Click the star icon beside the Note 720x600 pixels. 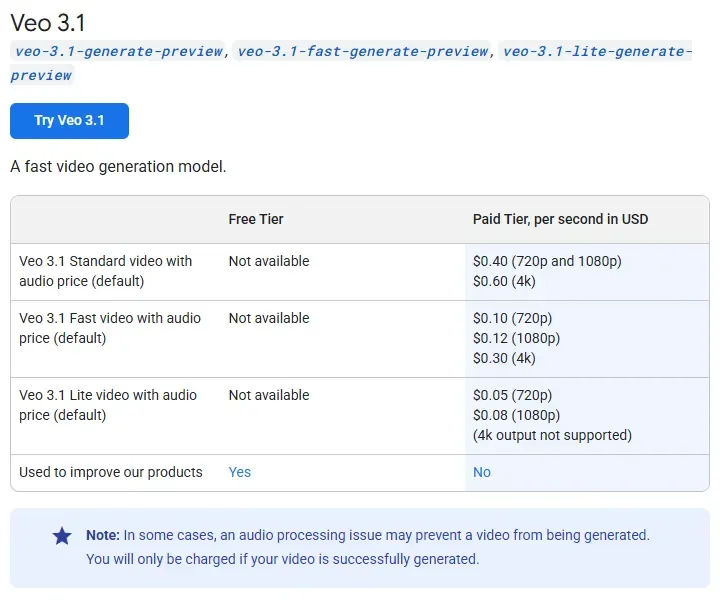tap(62, 536)
